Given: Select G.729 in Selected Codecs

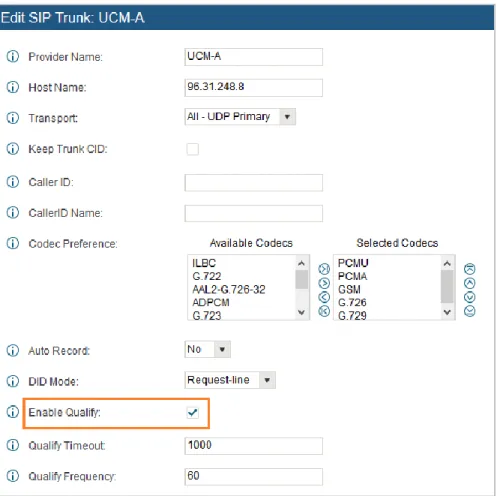Looking at the screenshot, I should tap(352, 315).
